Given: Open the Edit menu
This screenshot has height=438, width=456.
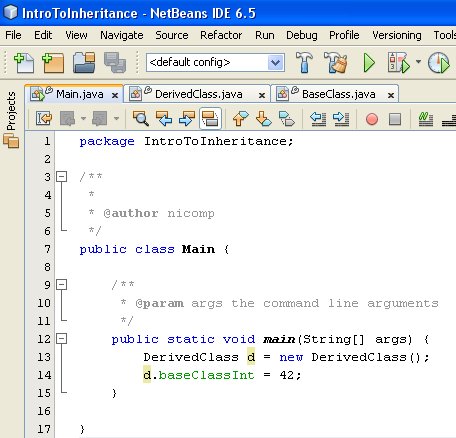Looking at the screenshot, I should click(43, 35).
